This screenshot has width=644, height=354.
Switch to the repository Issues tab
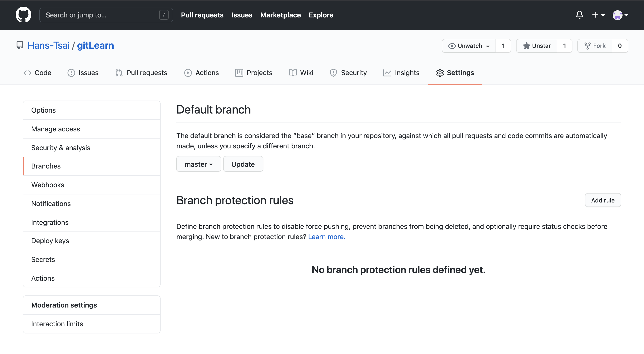(x=83, y=73)
